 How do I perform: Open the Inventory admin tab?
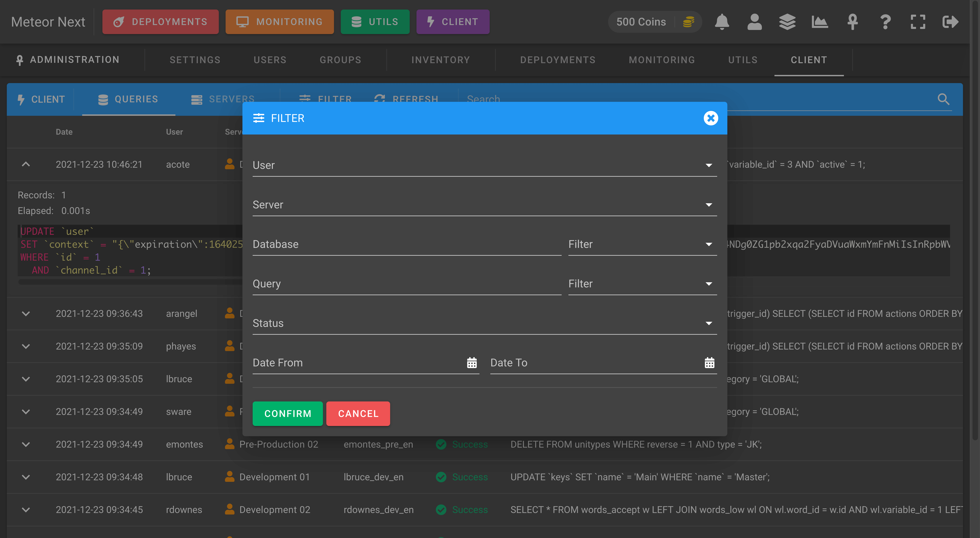(441, 60)
